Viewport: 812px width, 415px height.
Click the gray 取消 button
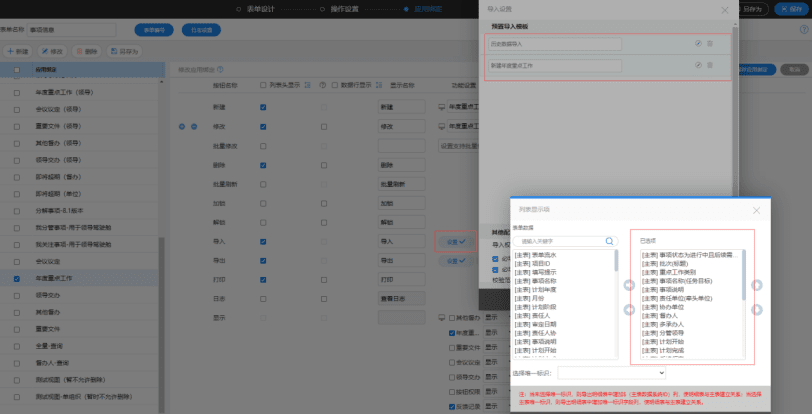794,69
